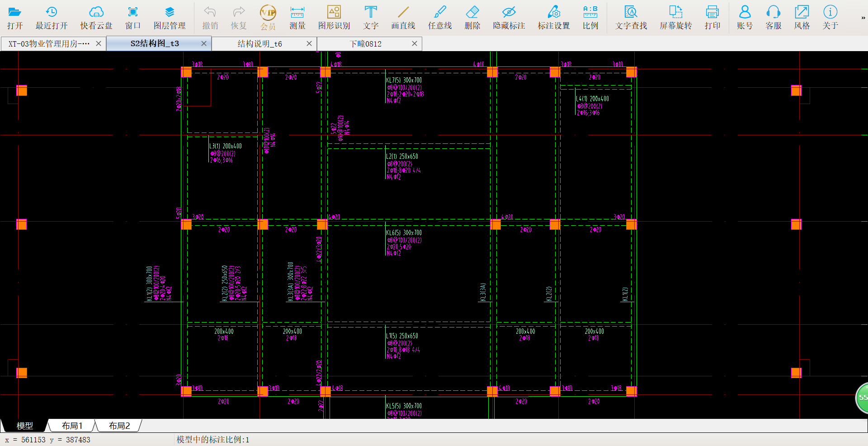The width and height of the screenshot is (868, 446).
Task: Open 文字查找 text search
Action: [631, 18]
